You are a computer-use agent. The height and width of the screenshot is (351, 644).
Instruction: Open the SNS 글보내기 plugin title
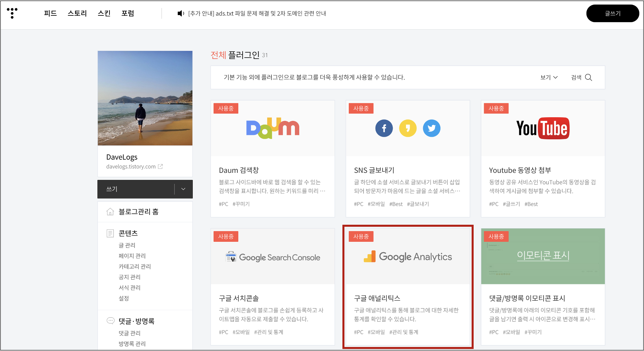coord(374,170)
